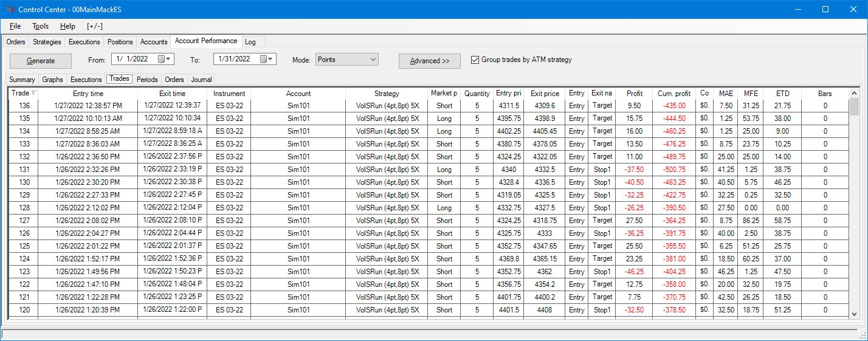
Task: Minimize the Control Center window
Action: tap(797, 9)
